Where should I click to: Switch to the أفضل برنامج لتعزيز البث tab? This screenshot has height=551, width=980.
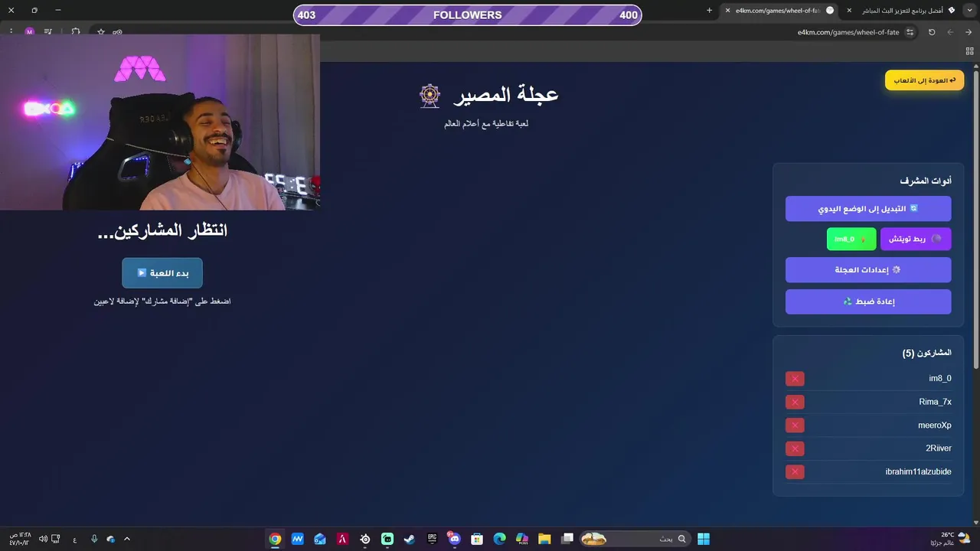[x=903, y=11]
